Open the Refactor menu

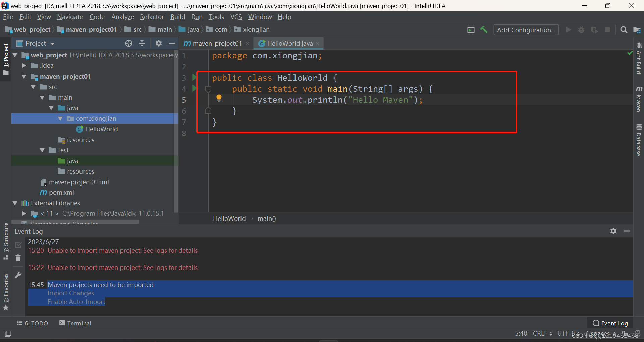click(152, 17)
